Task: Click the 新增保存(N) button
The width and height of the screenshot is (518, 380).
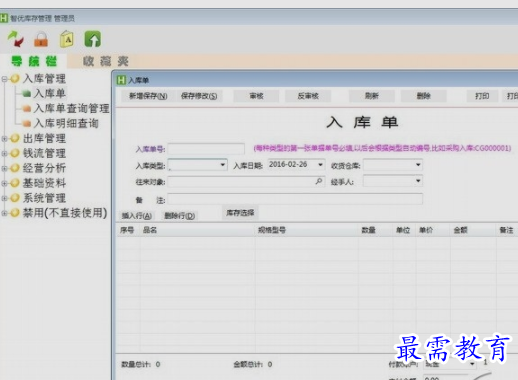Action: pos(148,96)
